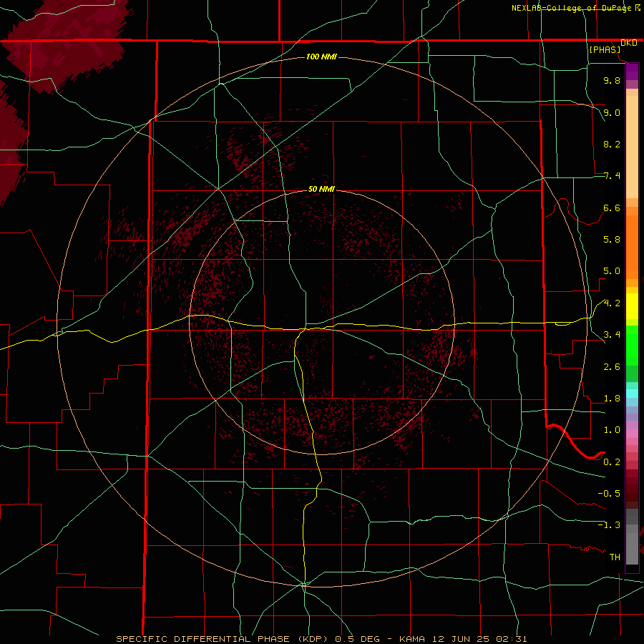Image resolution: width=644 pixels, height=644 pixels.
Task: Click the 5.8 scale label
Action: 612,239
